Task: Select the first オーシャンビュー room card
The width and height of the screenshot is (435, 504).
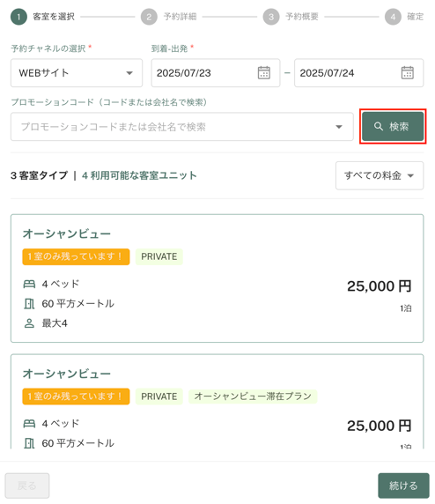Action: coord(217,278)
